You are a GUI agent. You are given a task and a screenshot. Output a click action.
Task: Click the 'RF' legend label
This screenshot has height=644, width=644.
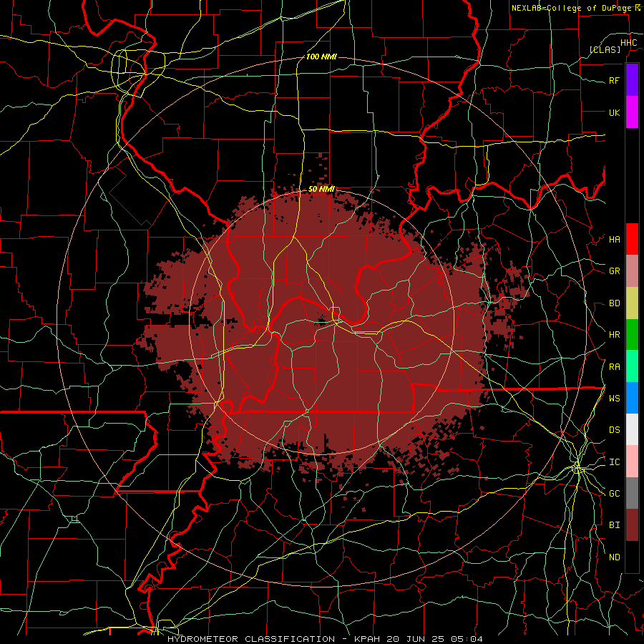pos(614,80)
